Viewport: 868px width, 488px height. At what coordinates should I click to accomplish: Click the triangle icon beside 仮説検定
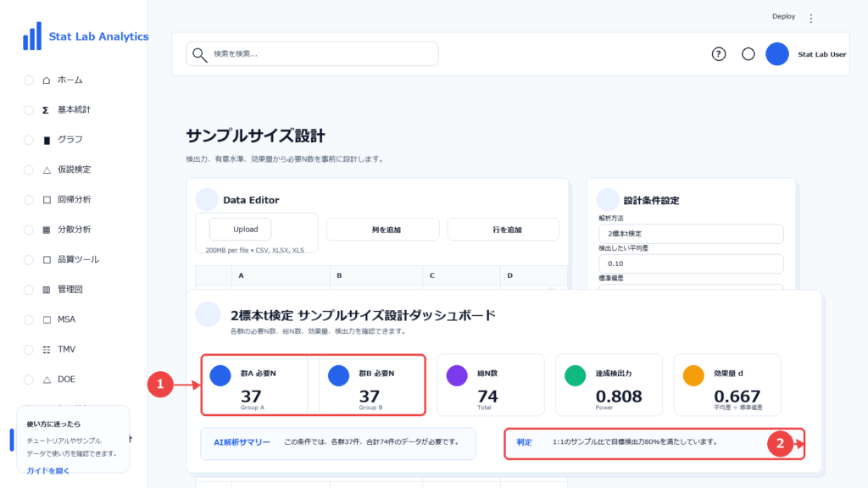[x=47, y=169]
